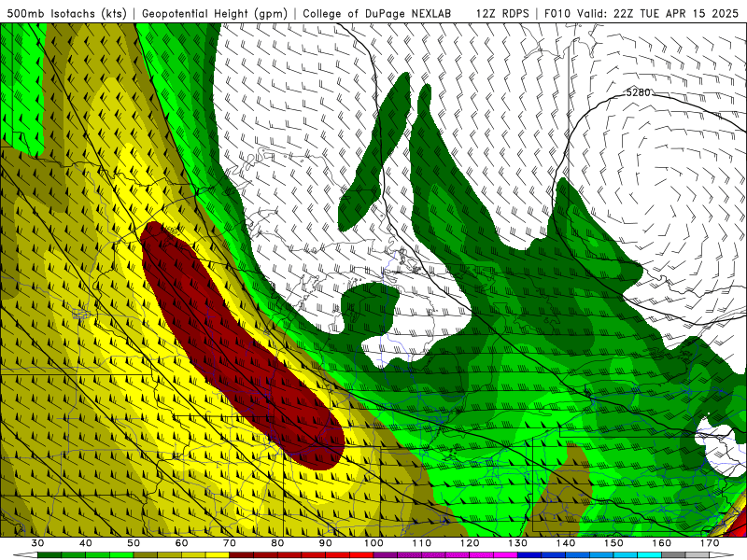The width and height of the screenshot is (747, 560).
Task: Click the "Geopotential Height (gpm)" title text
Action: (x=215, y=13)
